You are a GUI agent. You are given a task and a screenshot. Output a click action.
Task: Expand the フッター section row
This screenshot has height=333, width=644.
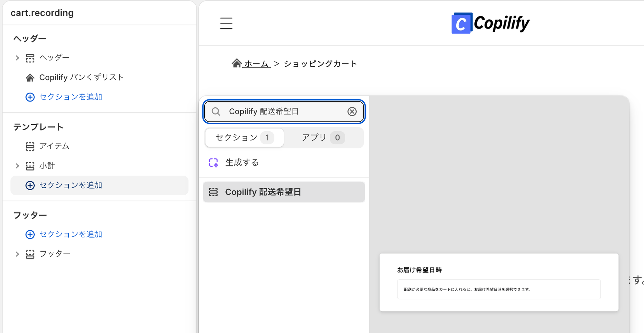click(17, 254)
